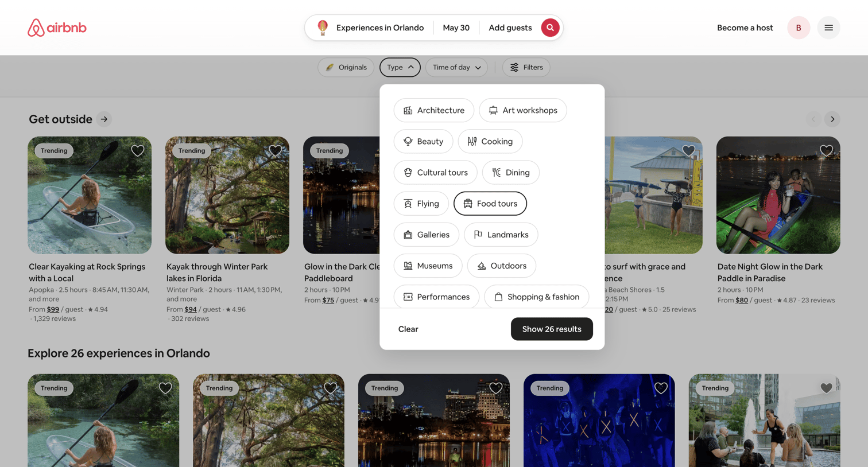Viewport: 868px width, 467px height.
Task: Go to next carousel page arrow
Action: 832,119
